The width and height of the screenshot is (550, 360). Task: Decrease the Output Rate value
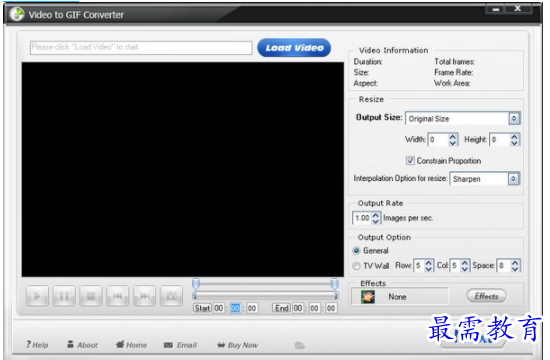tap(376, 221)
